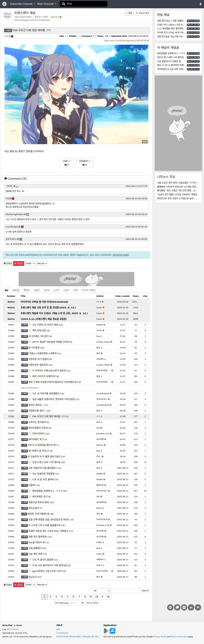This screenshot has height=644, width=204.
Task: Jump to top with the floating up-arrow button
Action: pyautogui.click(x=191, y=607)
